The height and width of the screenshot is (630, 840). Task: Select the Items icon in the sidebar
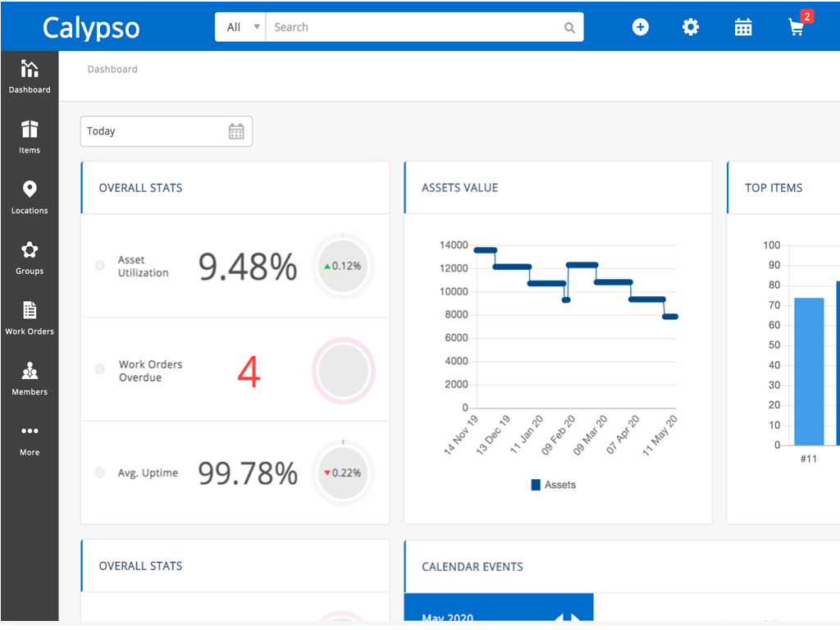pyautogui.click(x=30, y=136)
